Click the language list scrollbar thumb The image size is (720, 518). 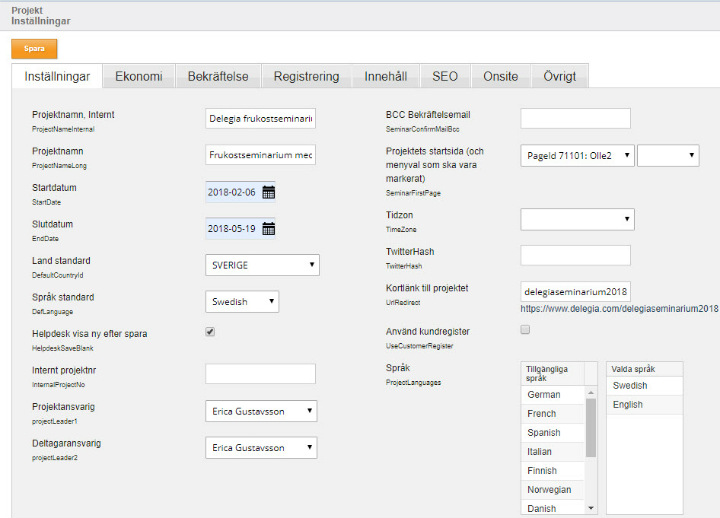click(x=591, y=428)
